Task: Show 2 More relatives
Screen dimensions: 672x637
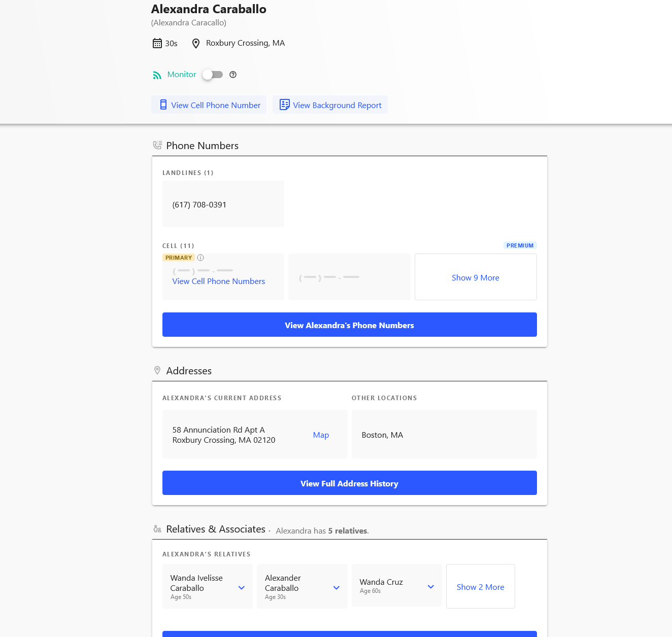Action: pyautogui.click(x=481, y=586)
